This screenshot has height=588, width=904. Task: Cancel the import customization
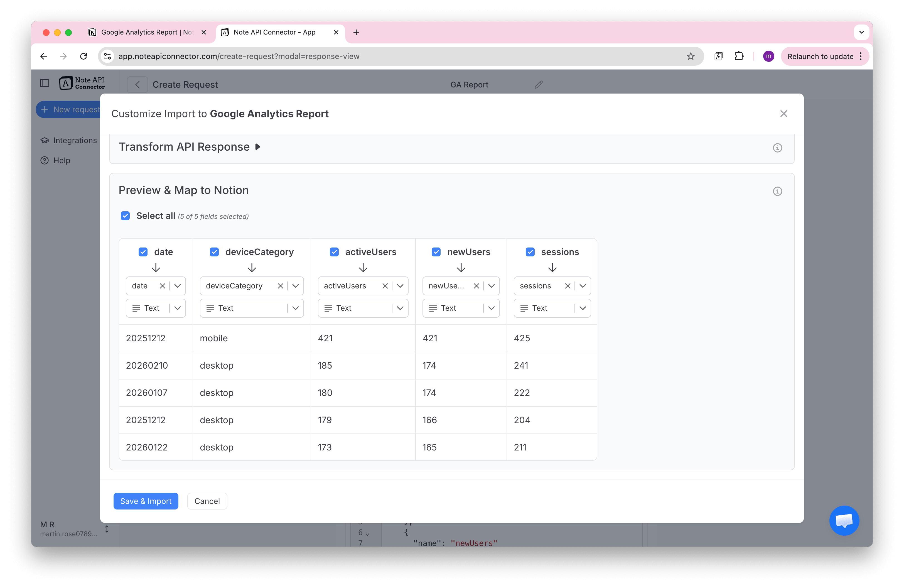tap(207, 501)
